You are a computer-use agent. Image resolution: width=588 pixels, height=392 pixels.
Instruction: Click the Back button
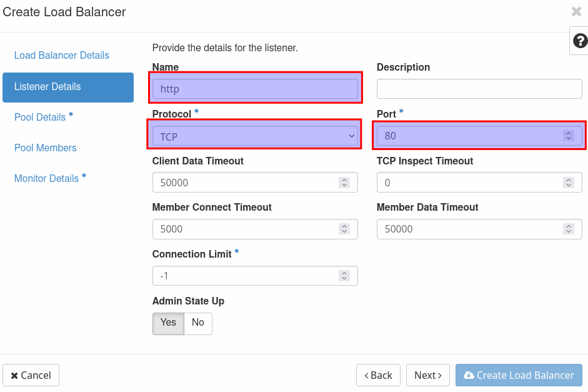click(x=379, y=375)
